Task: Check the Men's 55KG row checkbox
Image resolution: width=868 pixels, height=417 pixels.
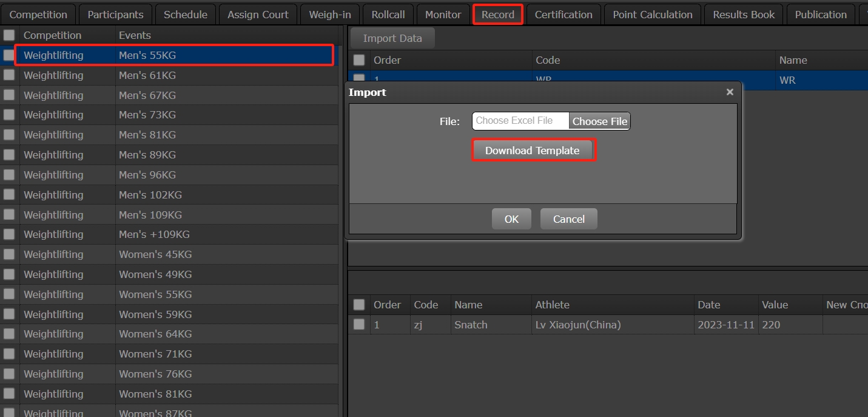Action: tap(9, 55)
